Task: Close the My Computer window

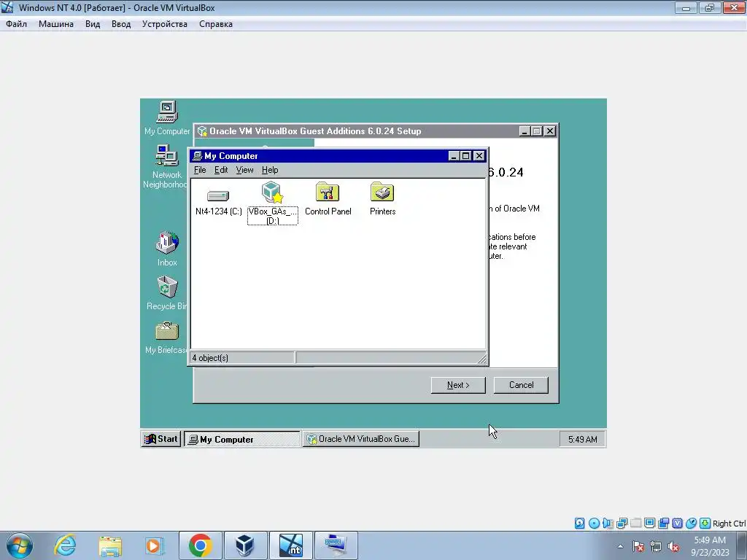Action: pos(479,156)
